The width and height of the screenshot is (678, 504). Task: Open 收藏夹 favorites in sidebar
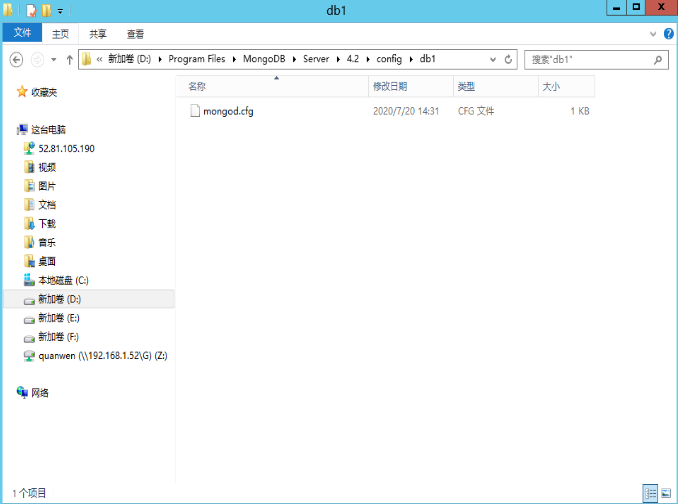[x=44, y=92]
